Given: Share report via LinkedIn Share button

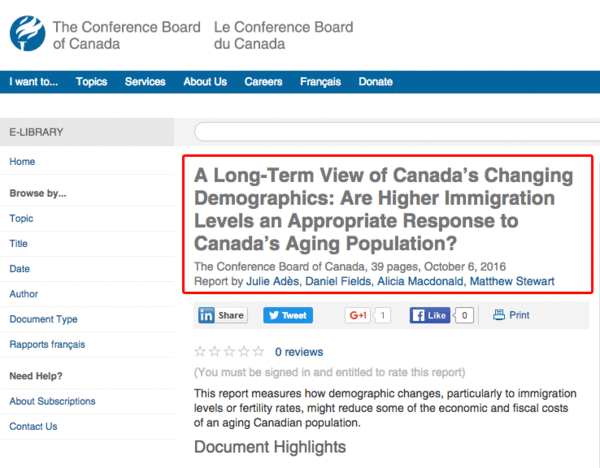Looking at the screenshot, I should click(x=221, y=315).
